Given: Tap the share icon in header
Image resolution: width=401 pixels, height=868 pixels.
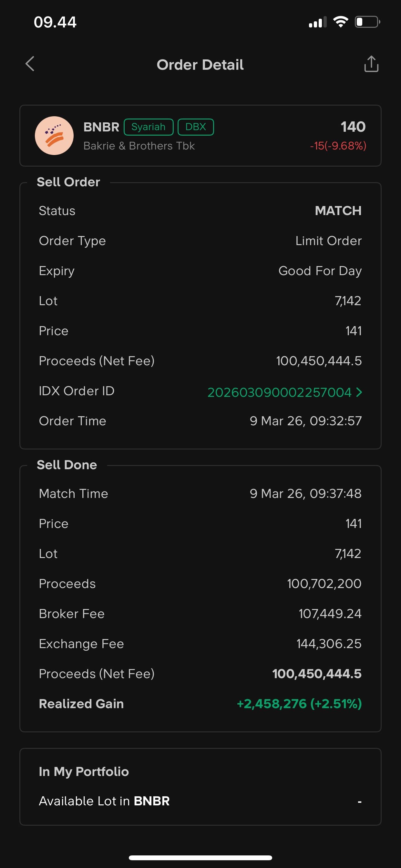Looking at the screenshot, I should pyautogui.click(x=371, y=64).
